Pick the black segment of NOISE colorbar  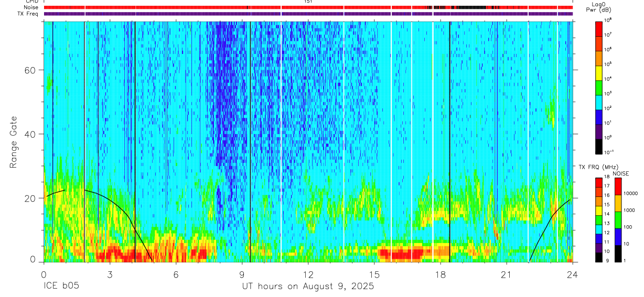coord(618,254)
